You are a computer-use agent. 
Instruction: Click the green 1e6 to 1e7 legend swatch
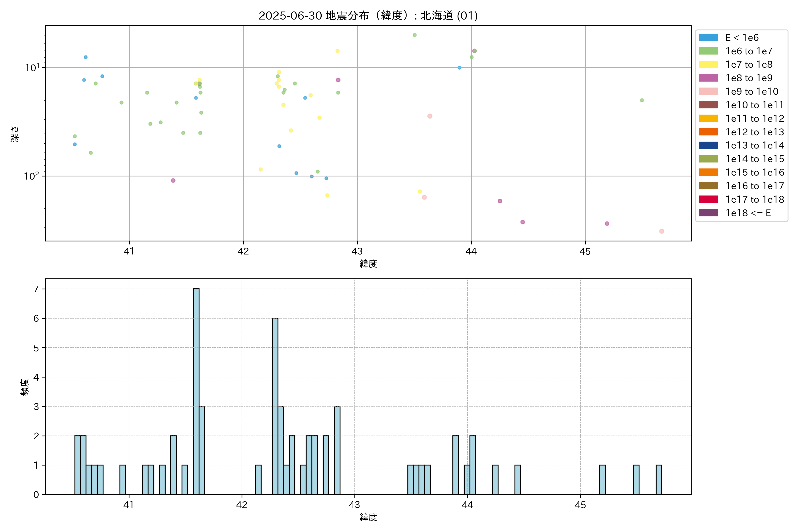pos(708,51)
